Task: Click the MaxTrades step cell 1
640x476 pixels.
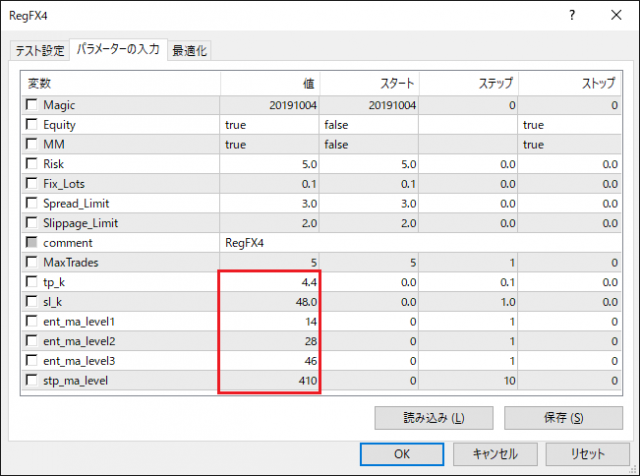Action: (x=469, y=262)
